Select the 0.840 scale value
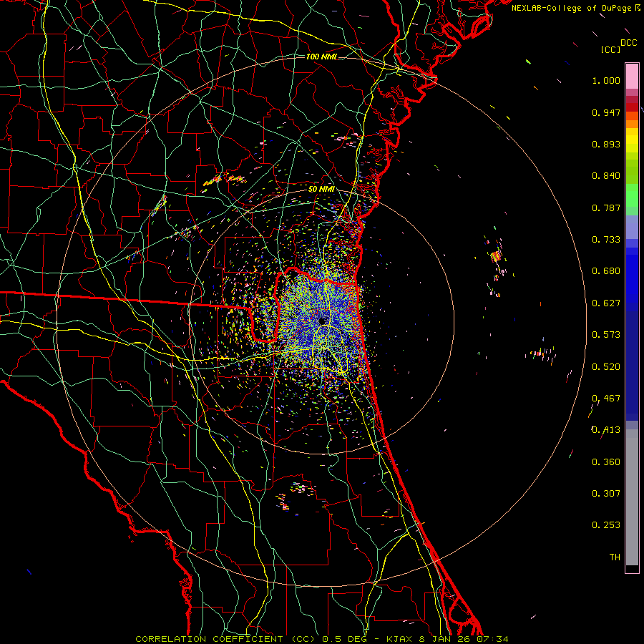The image size is (644, 644). (606, 176)
